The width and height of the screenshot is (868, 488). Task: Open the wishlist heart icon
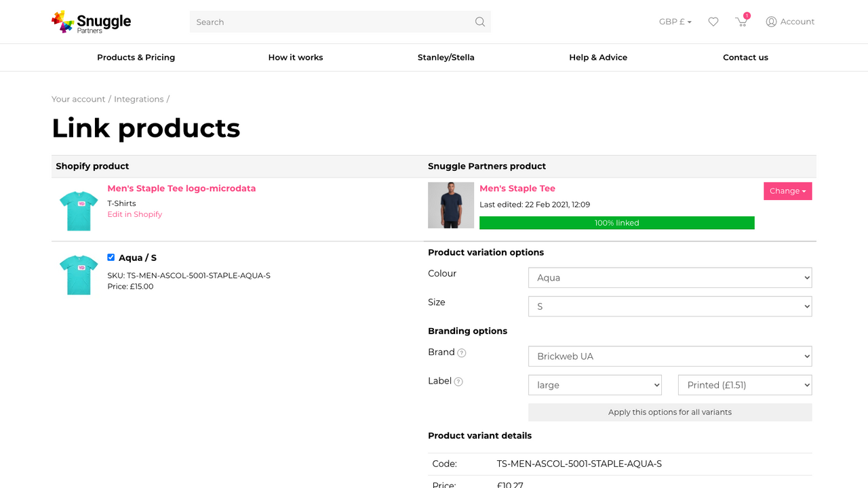pos(713,22)
